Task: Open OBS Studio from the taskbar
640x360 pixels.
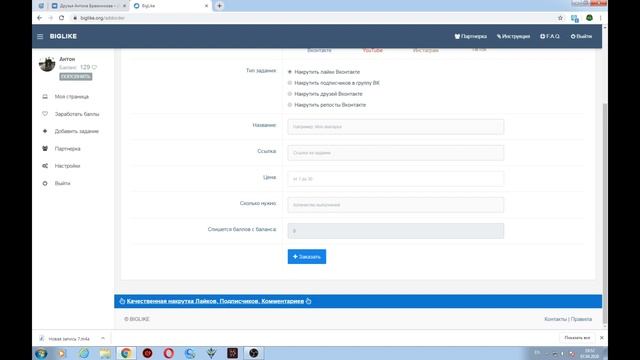Action: tap(253, 353)
